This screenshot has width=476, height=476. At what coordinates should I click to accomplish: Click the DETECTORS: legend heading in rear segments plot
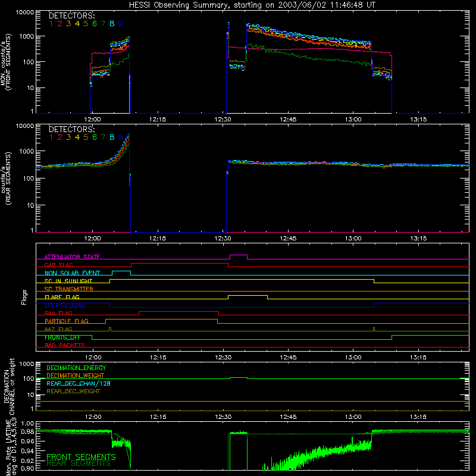tap(71, 129)
